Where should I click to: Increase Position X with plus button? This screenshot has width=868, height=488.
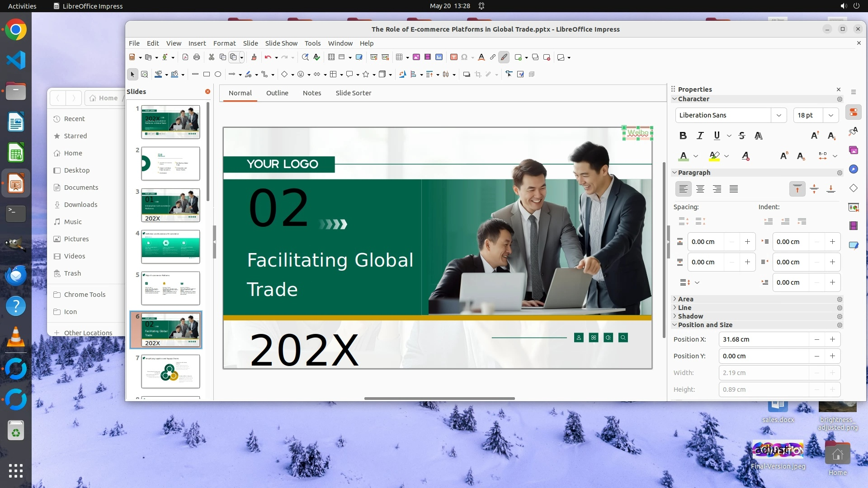[x=832, y=339]
